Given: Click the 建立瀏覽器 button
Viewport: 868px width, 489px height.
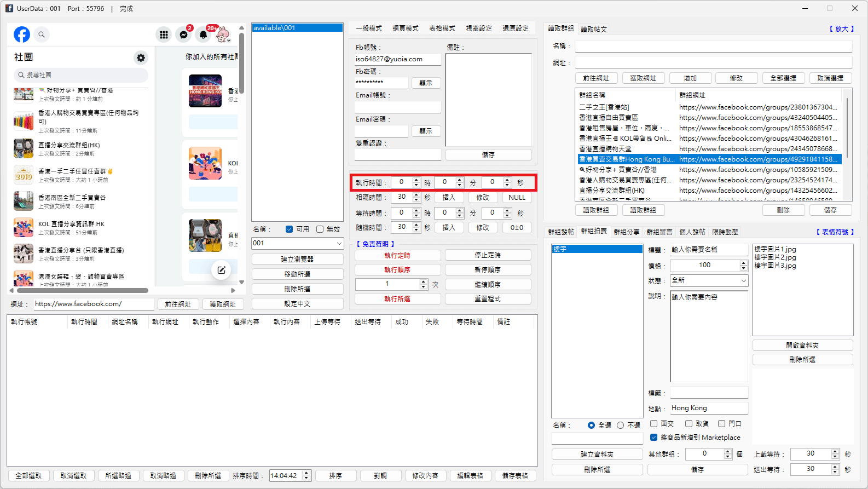Looking at the screenshot, I should [x=298, y=259].
